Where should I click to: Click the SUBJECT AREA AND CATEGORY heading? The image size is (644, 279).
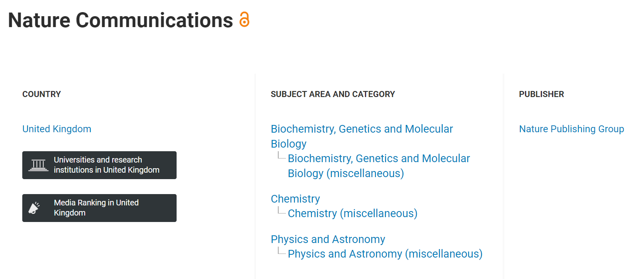tap(333, 94)
